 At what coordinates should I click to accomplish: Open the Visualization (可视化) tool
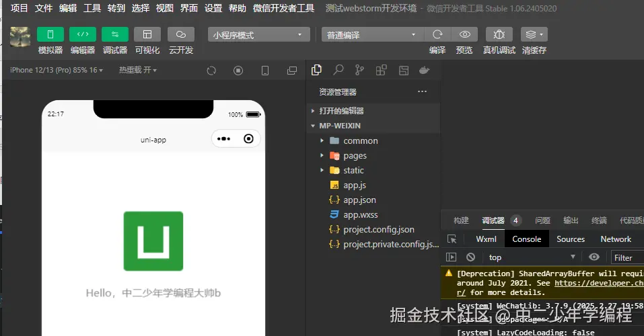[x=147, y=34]
